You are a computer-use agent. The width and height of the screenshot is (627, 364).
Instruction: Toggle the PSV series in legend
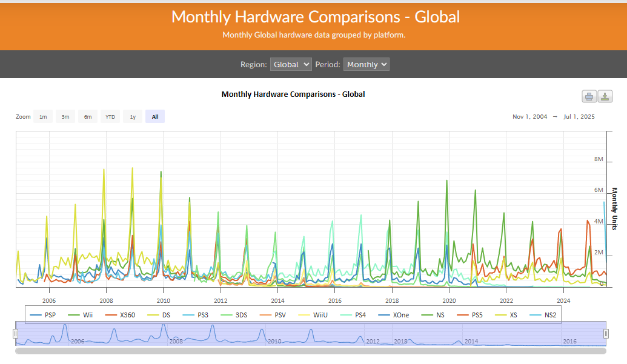coord(273,315)
